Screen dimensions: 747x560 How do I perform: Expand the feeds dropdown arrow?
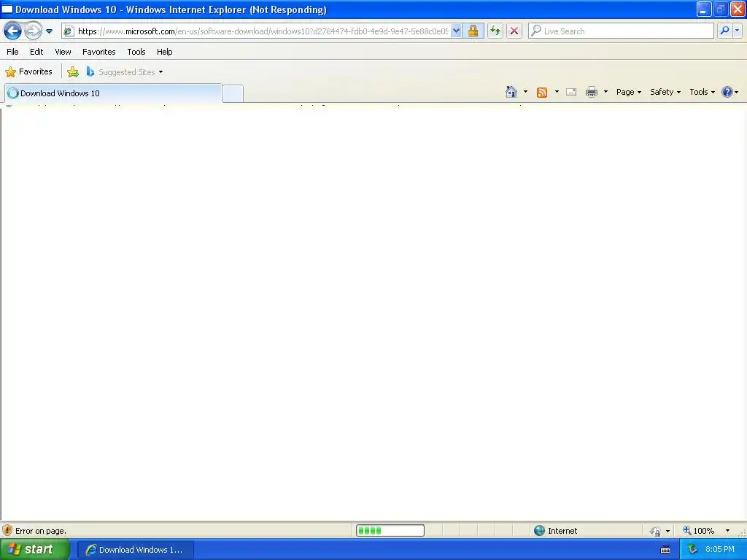(x=557, y=92)
